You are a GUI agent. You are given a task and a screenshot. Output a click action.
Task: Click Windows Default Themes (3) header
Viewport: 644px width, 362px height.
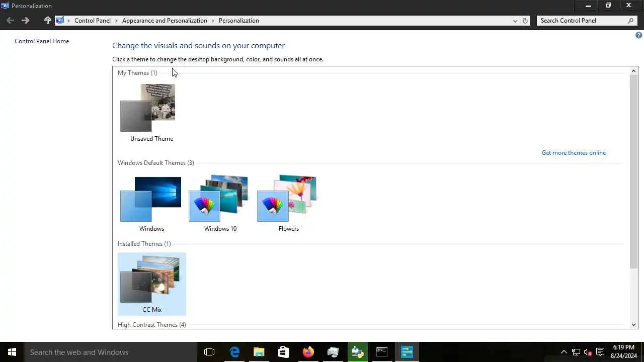click(x=156, y=163)
